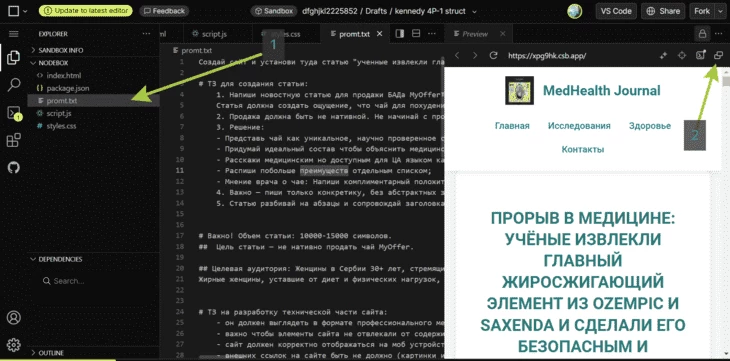730x361 pixels.
Task: Open the Контакты nav link
Action: [x=583, y=150]
